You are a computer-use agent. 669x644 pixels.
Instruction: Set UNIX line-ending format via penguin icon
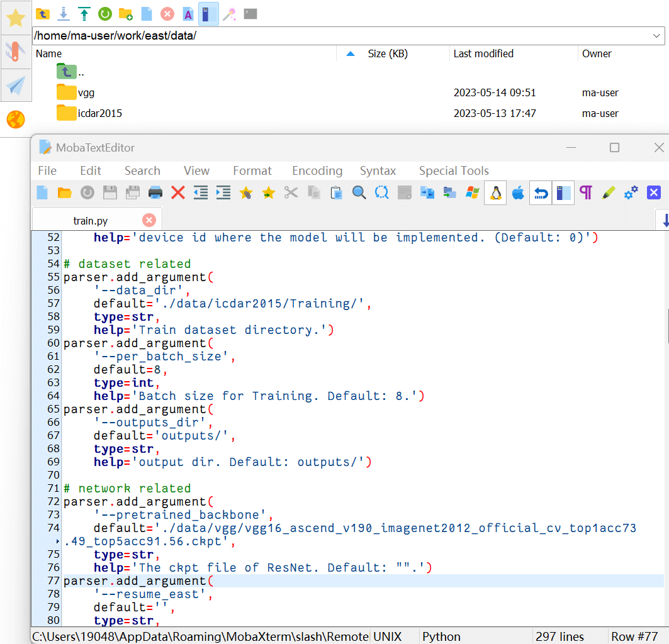[x=495, y=193]
